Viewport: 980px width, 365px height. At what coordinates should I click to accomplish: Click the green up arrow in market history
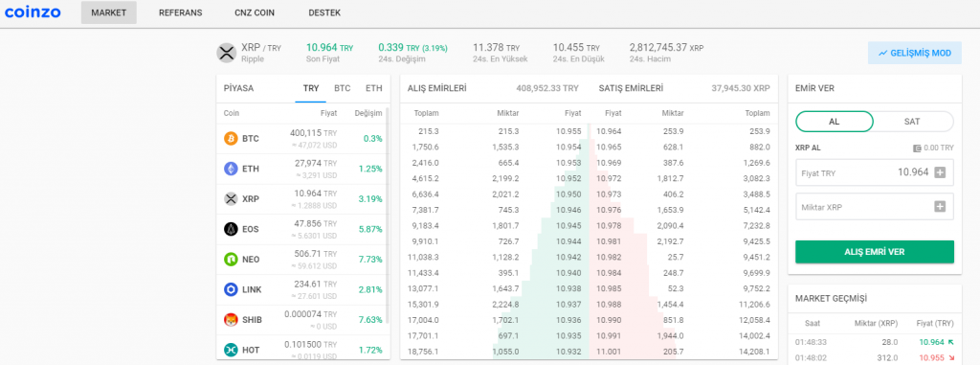(x=951, y=342)
